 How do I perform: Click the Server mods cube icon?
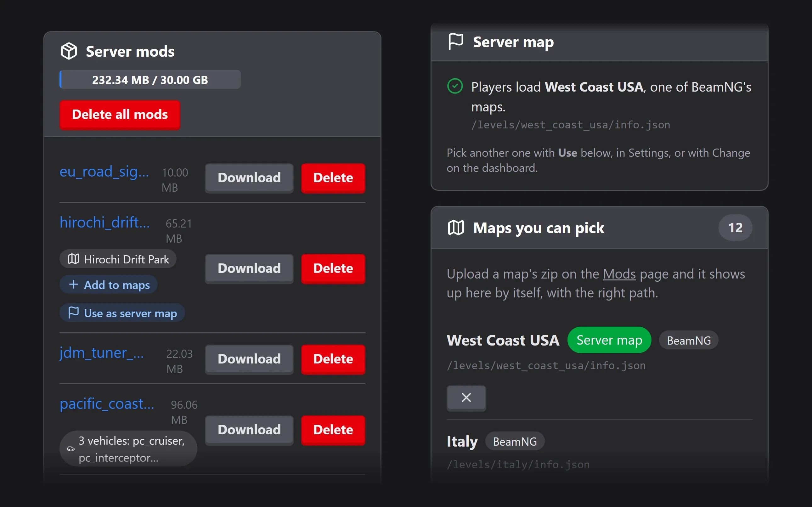pos(69,51)
